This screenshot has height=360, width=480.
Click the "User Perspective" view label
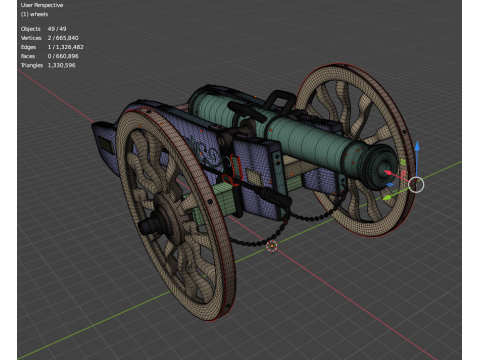tap(42, 5)
